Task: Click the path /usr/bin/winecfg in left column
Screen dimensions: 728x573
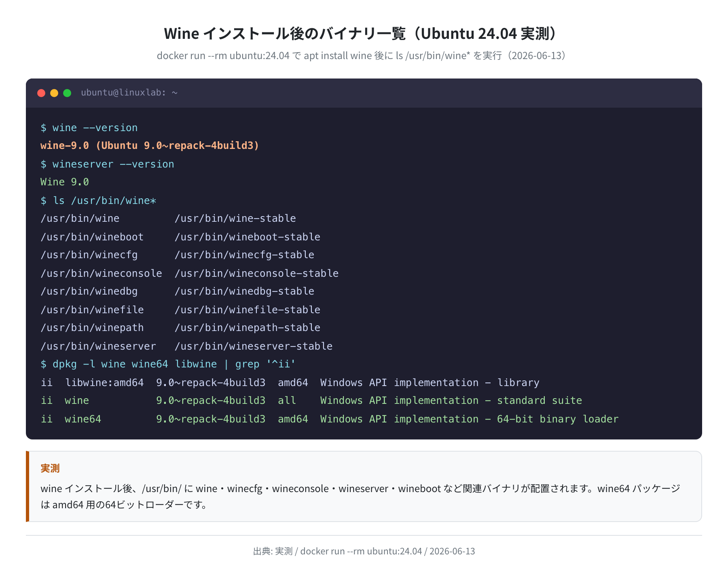Action: 89,255
